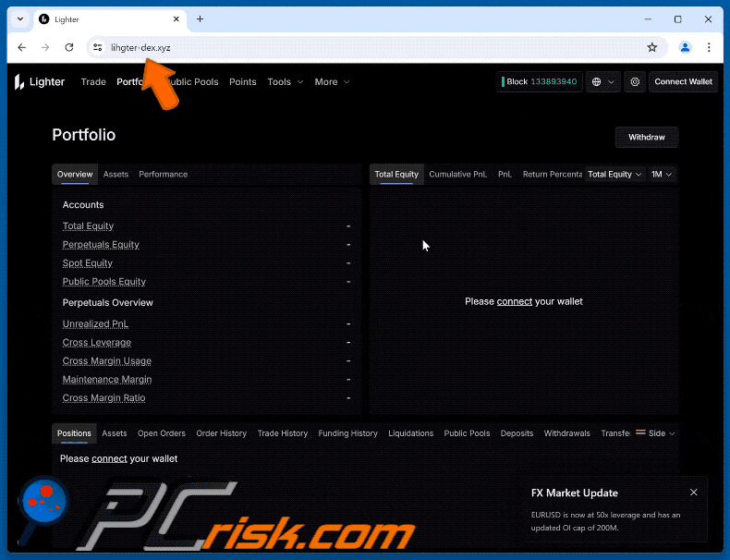This screenshot has width=730, height=560.
Task: Close the FX Market Update notification
Action: coord(693,493)
